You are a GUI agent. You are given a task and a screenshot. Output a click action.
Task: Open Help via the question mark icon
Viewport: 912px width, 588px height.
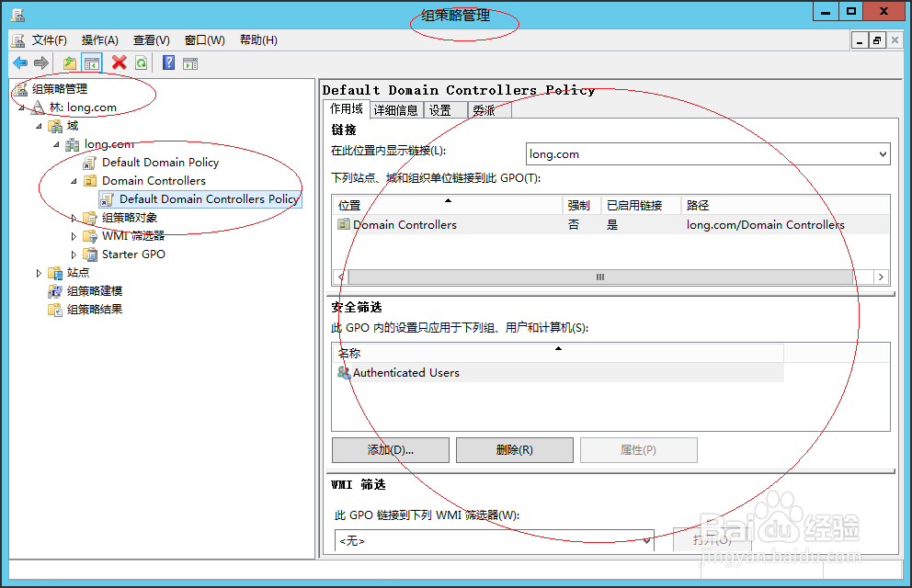point(168,62)
